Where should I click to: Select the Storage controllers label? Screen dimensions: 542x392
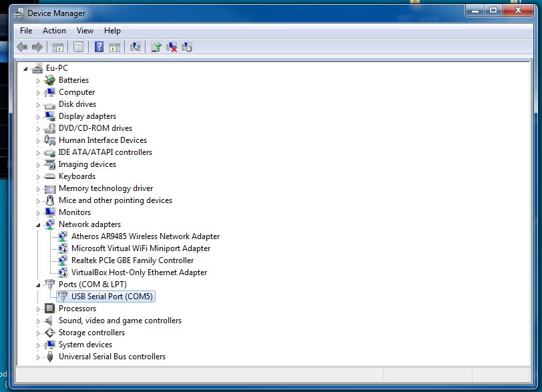pyautogui.click(x=91, y=333)
